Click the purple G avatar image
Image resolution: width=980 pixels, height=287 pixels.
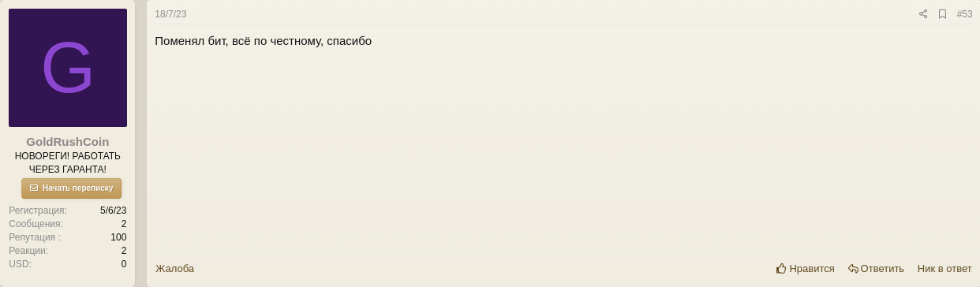(68, 68)
